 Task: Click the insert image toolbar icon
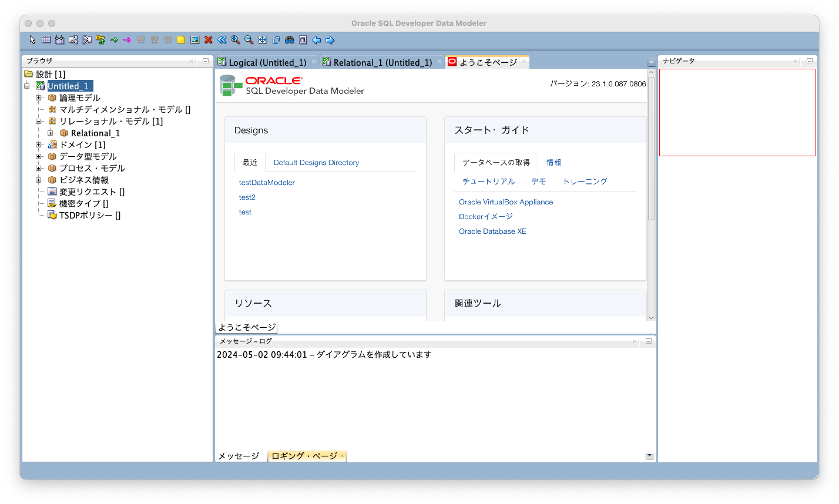[194, 39]
